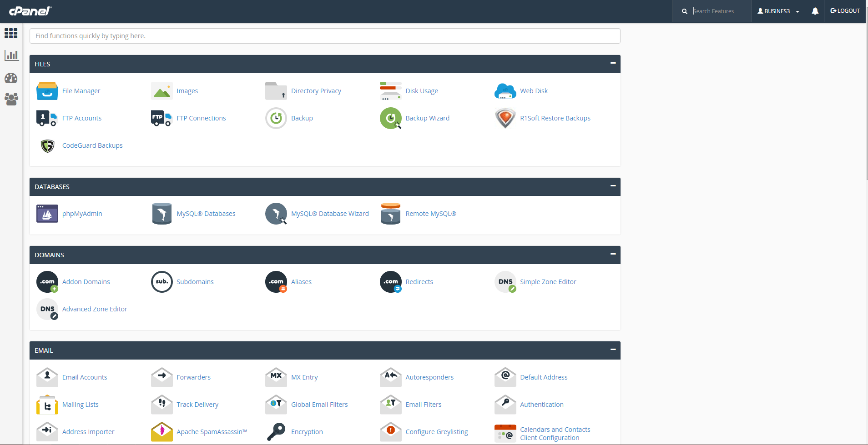Open the MX Entry icon
Image resolution: width=868 pixels, height=445 pixels.
[x=276, y=377]
